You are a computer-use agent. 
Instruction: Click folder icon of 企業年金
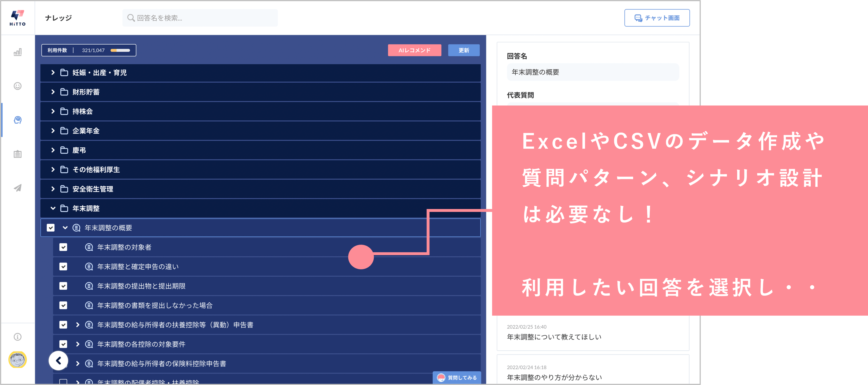[64, 131]
